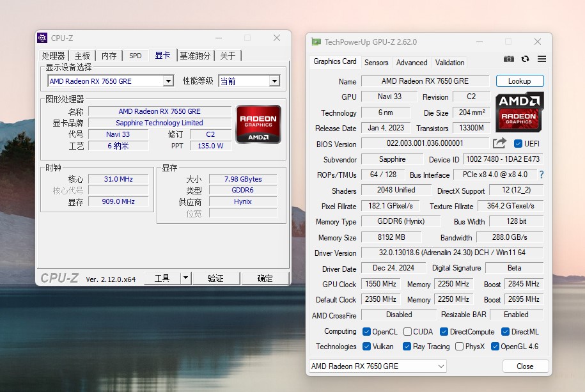The height and width of the screenshot is (392, 585).
Task: Toggle the Ray Tracing checkbox
Action: point(407,347)
